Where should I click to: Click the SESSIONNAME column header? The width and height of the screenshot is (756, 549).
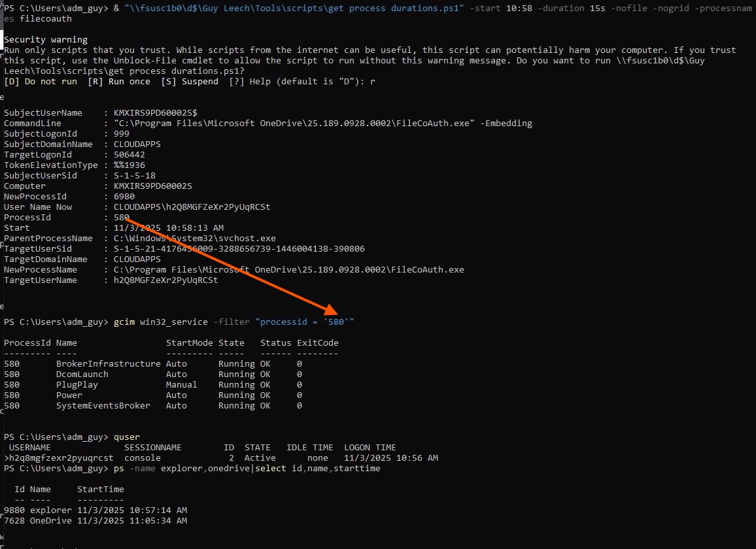153,447
